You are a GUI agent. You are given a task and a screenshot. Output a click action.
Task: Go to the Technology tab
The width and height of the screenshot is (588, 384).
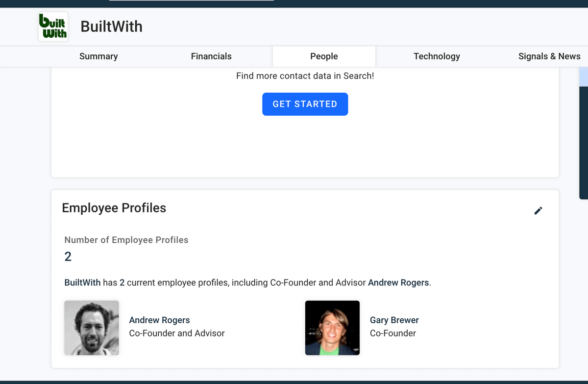pos(437,56)
